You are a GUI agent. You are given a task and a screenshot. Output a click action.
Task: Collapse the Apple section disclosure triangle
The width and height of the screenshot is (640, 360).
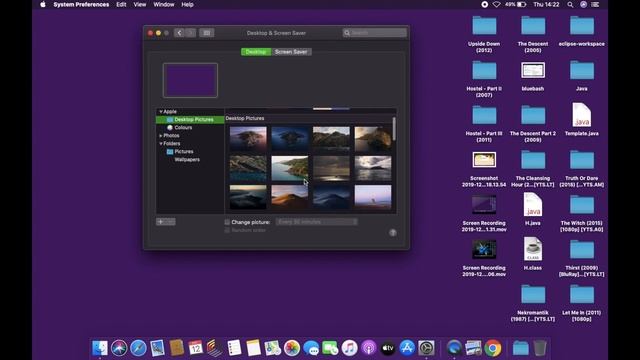(x=161, y=111)
